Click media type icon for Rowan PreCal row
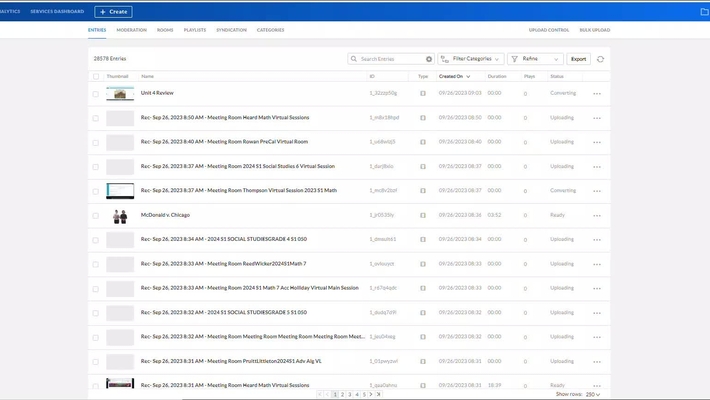This screenshot has height=400, width=710. (423, 142)
